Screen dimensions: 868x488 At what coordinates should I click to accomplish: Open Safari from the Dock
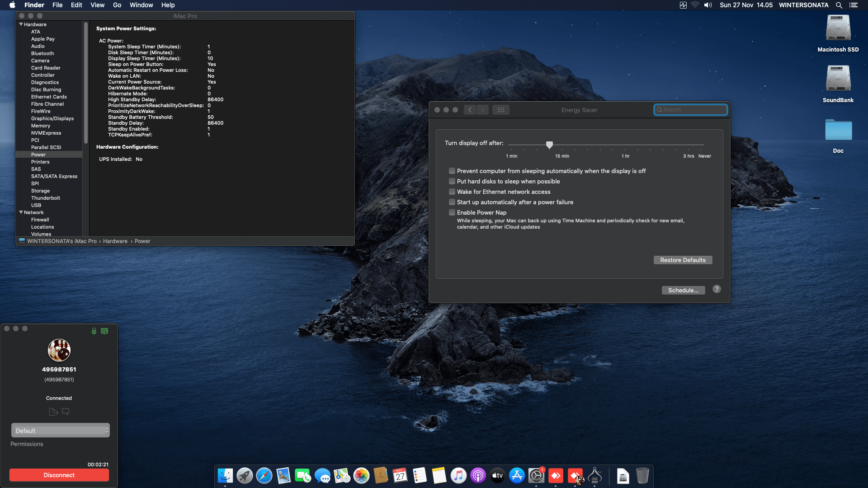pos(264,476)
